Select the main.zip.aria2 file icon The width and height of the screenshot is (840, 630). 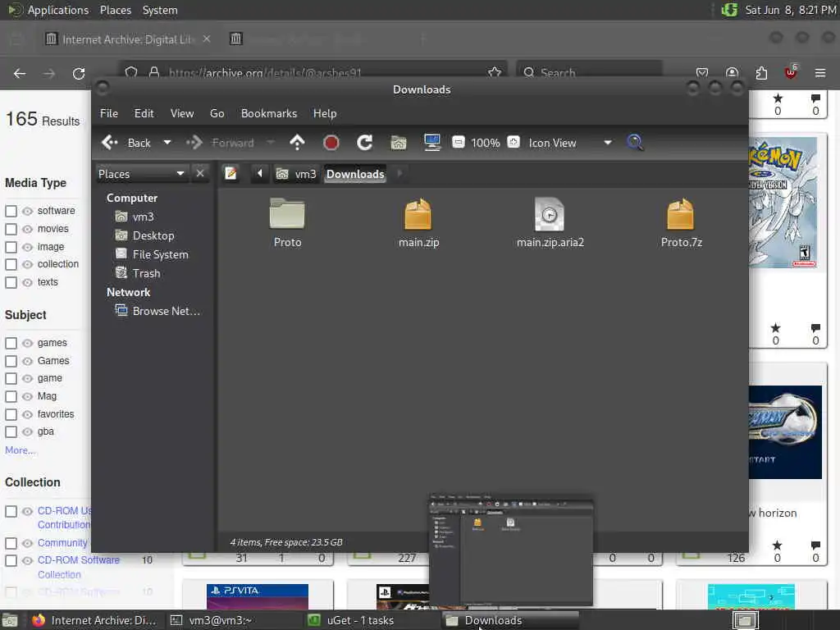tap(549, 214)
